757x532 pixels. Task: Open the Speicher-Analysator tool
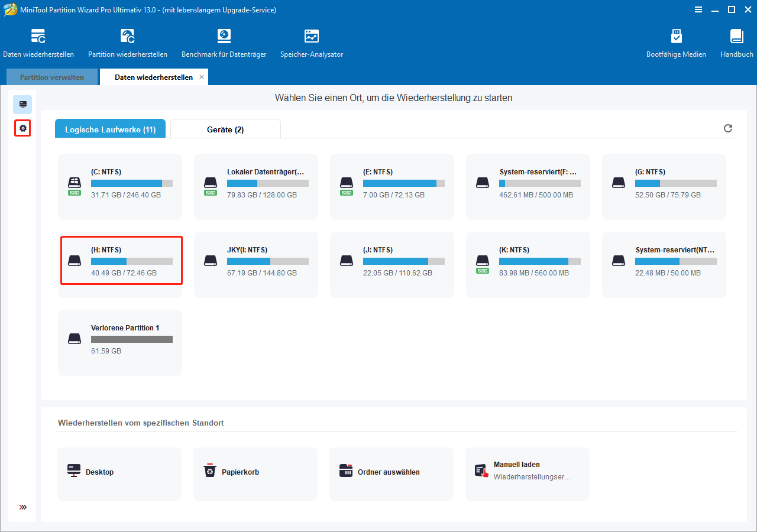tap(312, 41)
